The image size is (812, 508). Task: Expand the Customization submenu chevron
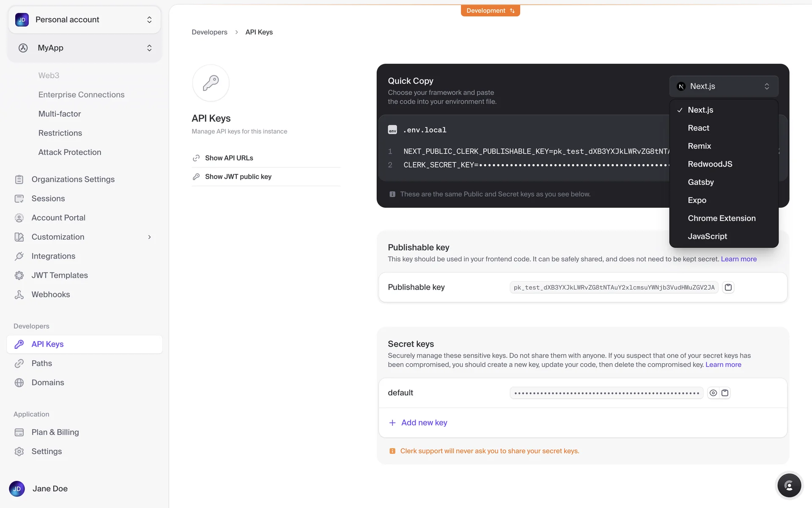[x=149, y=237]
